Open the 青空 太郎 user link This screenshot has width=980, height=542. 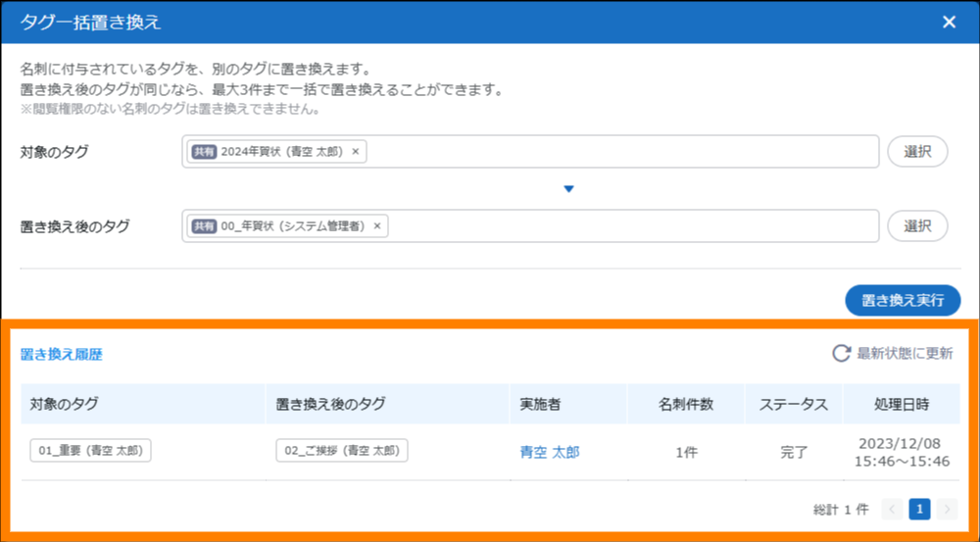pos(549,452)
